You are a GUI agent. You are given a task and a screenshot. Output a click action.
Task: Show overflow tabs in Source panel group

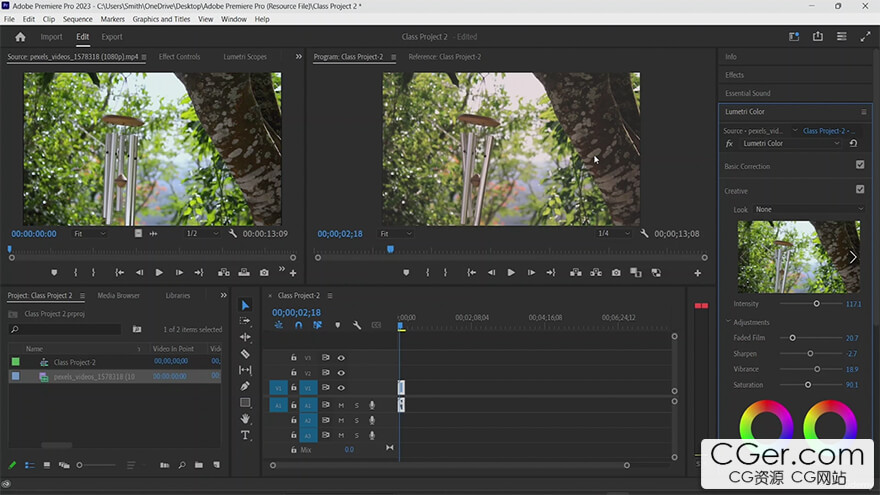299,57
